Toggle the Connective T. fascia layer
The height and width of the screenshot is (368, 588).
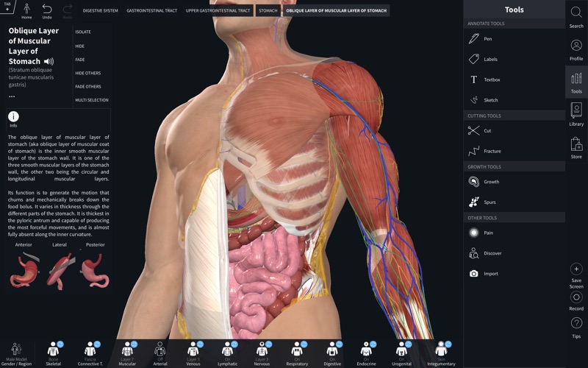90,353
